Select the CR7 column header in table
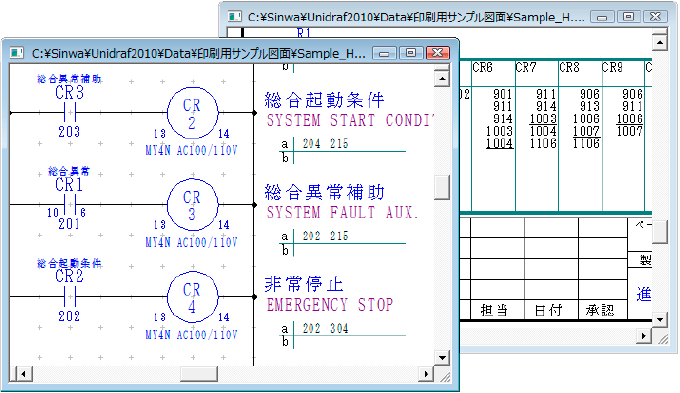This screenshot has height=393, width=680. [x=526, y=68]
